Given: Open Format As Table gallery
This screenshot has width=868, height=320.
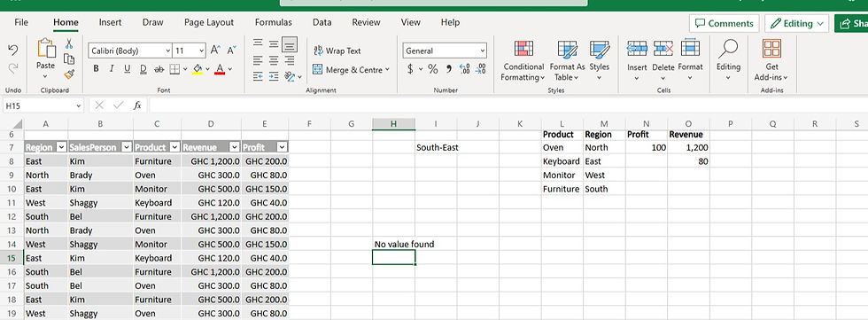Looking at the screenshot, I should pos(567,61).
